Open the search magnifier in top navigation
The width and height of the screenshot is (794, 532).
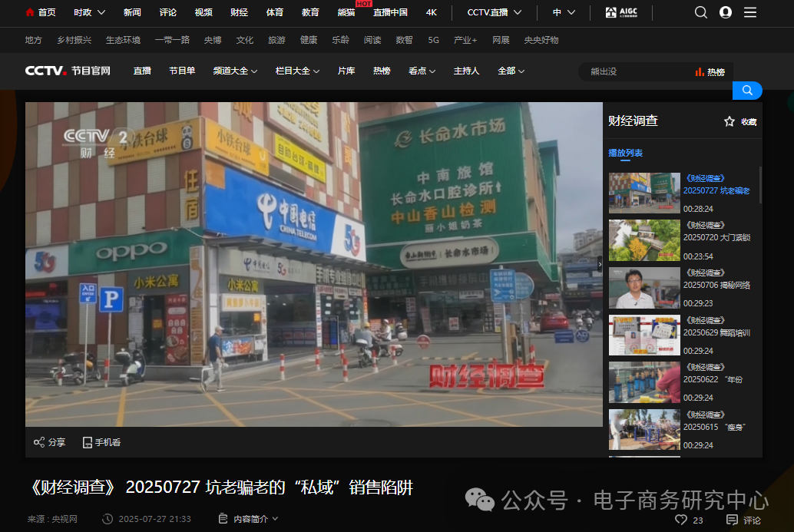pyautogui.click(x=700, y=12)
